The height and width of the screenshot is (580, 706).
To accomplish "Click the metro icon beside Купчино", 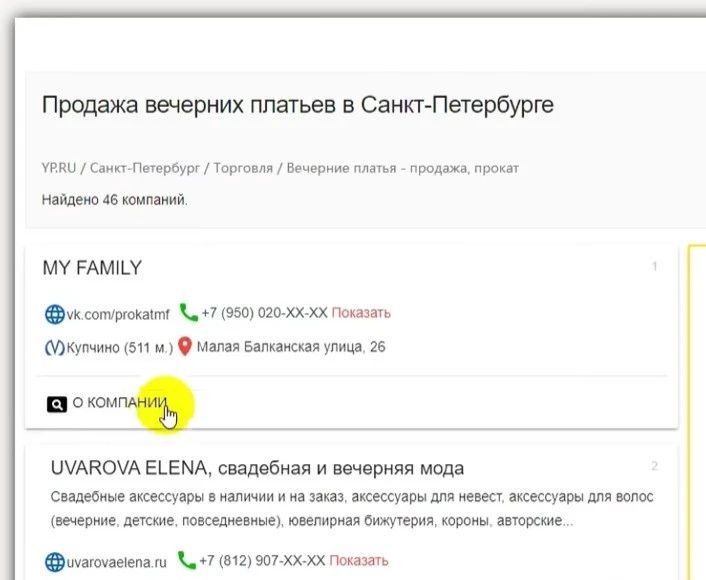I will (55, 348).
